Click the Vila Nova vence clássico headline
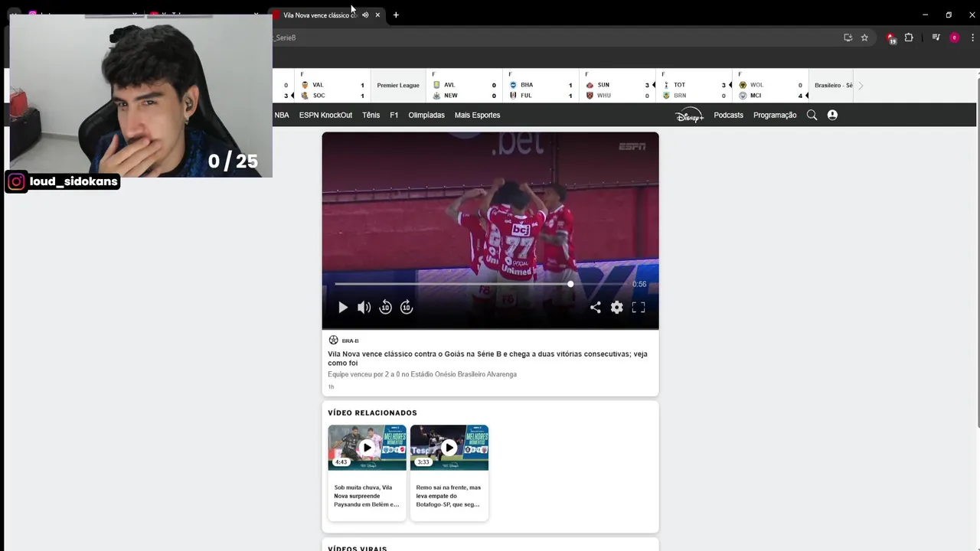This screenshot has height=551, width=980. click(488, 358)
